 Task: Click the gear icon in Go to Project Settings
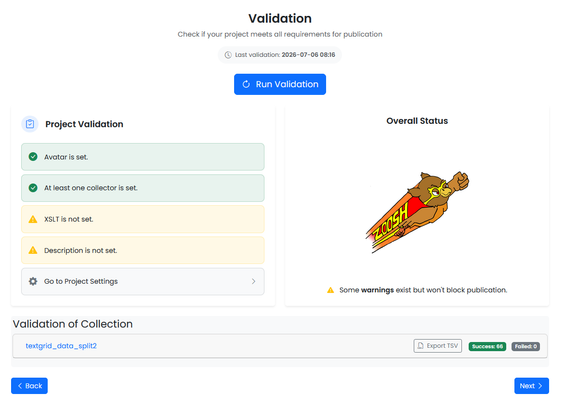tap(33, 281)
